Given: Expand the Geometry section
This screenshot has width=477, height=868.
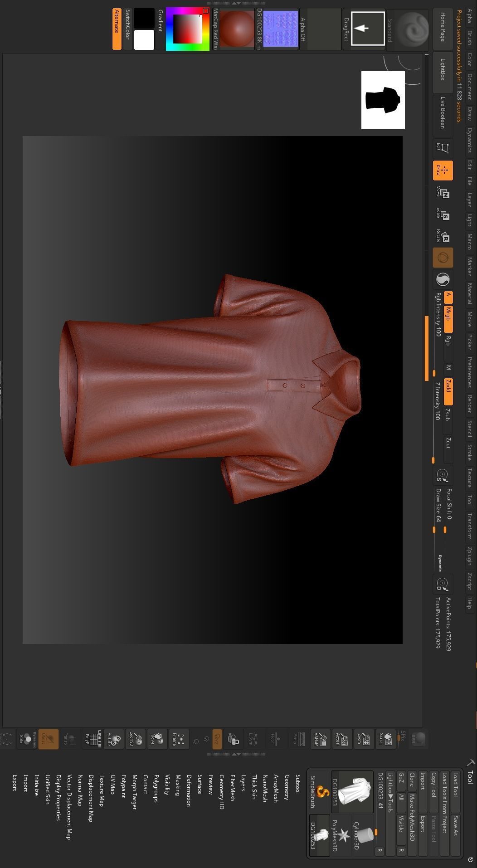Looking at the screenshot, I should 287,787.
